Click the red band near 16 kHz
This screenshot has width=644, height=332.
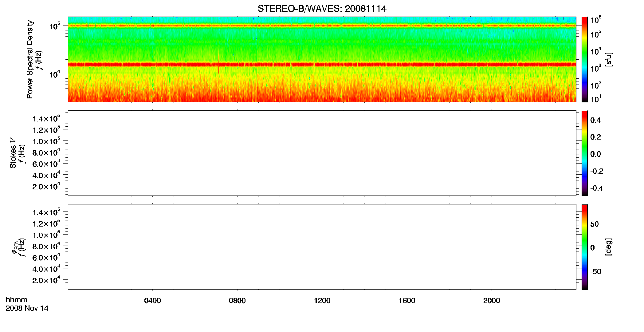point(322,65)
